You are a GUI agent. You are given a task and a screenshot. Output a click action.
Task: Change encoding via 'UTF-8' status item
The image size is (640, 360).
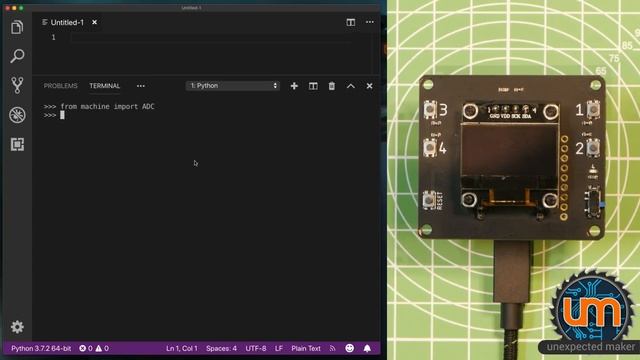256,348
